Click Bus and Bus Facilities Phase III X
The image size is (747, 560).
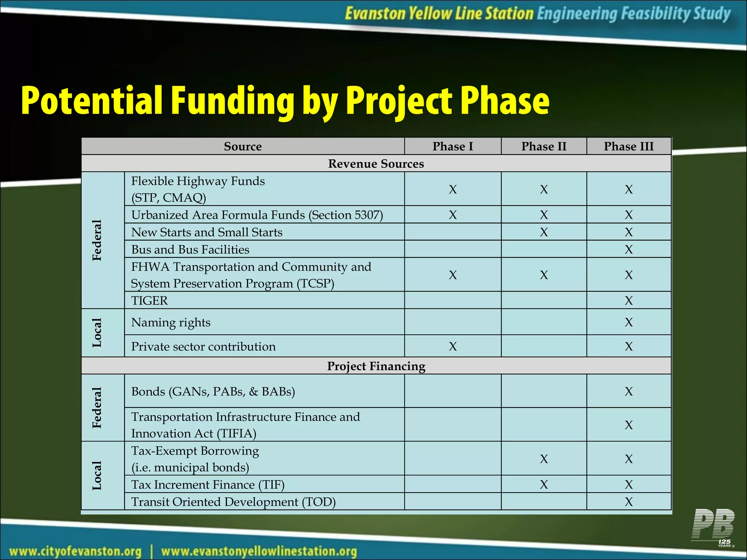pyautogui.click(x=629, y=249)
